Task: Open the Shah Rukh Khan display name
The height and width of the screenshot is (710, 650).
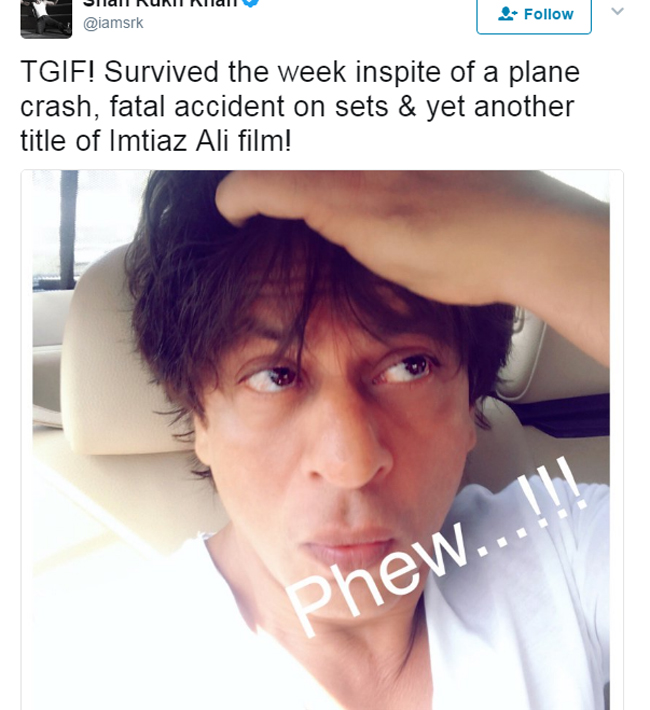Action: tap(160, 3)
